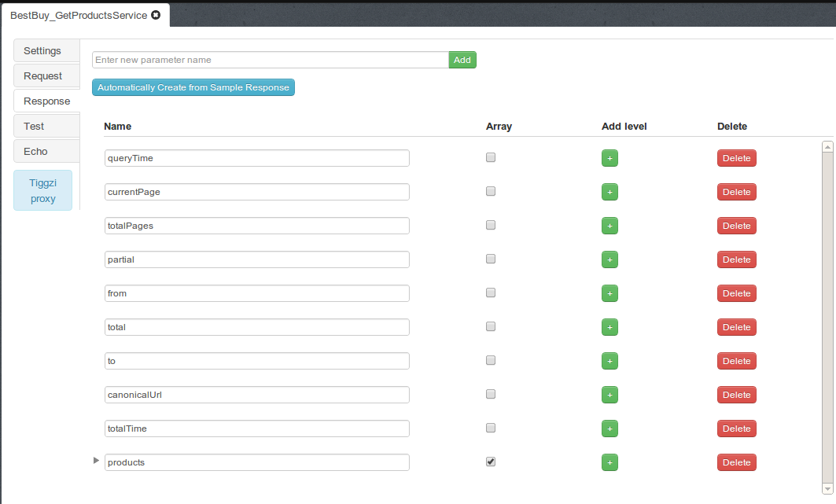
Task: Click the plus icon in totalPages row
Action: click(x=610, y=226)
